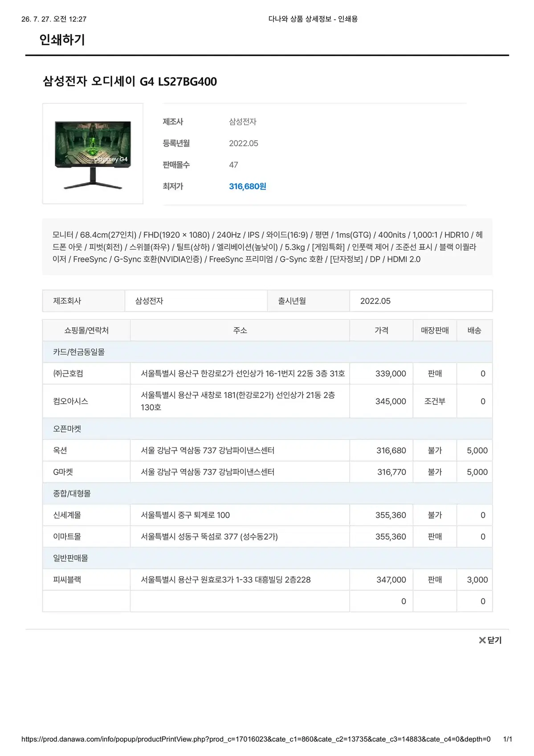Click the 종합/대형몰 section row
This screenshot has width=534, height=756.
pos(267,493)
